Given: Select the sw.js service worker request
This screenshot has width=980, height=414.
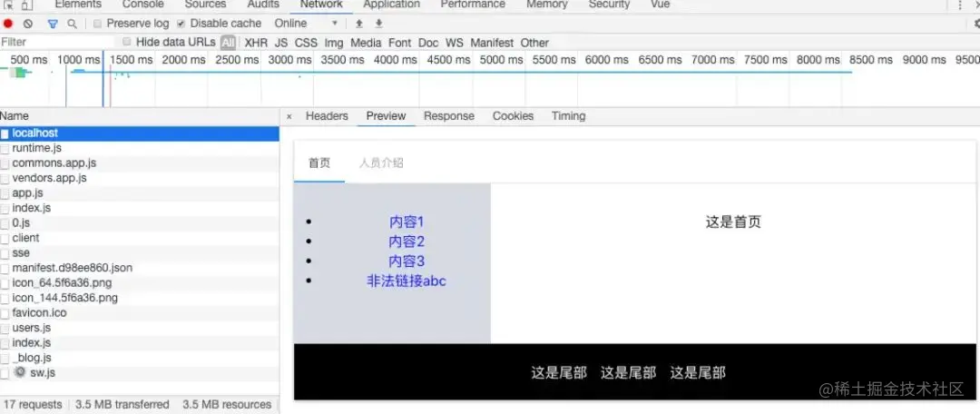Looking at the screenshot, I should click(140, 373).
